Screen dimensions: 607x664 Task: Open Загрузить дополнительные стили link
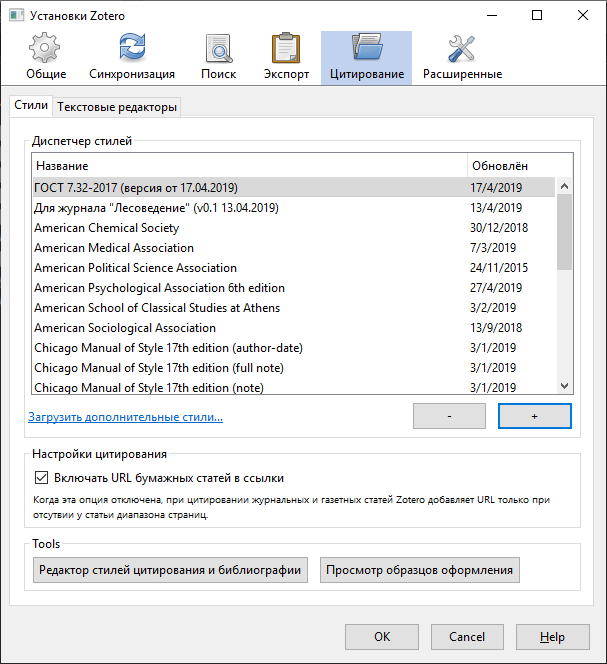[x=125, y=417]
